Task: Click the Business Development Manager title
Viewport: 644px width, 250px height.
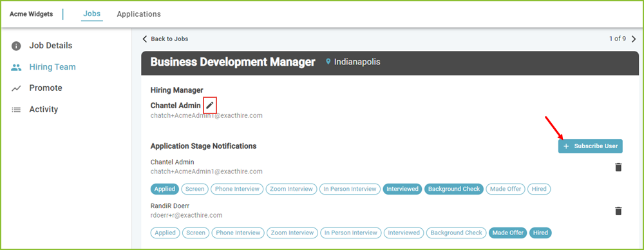Action: coord(233,62)
